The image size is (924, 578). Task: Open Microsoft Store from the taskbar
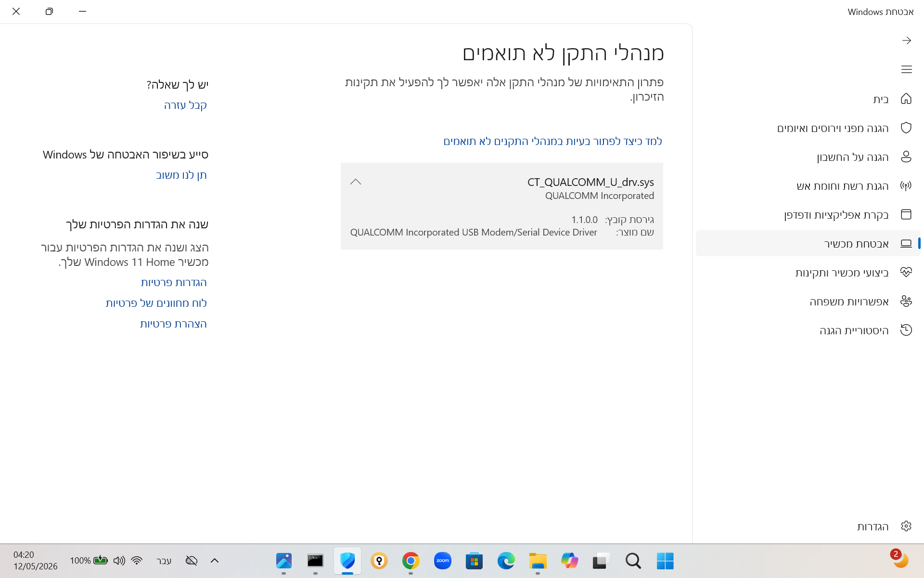(x=474, y=561)
